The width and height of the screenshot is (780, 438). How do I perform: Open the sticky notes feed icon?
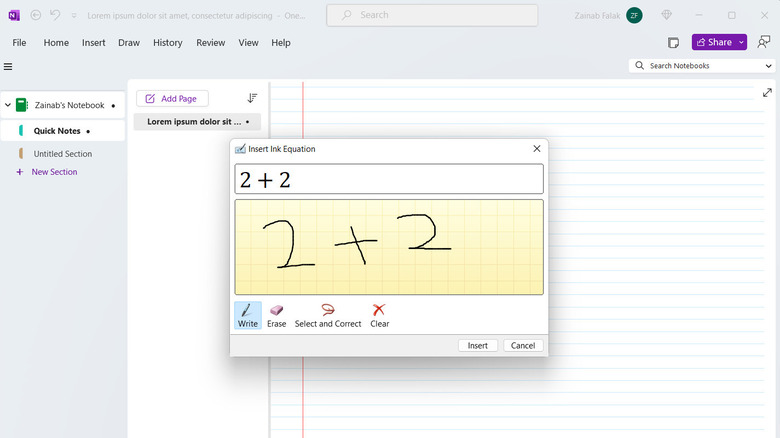(x=674, y=43)
